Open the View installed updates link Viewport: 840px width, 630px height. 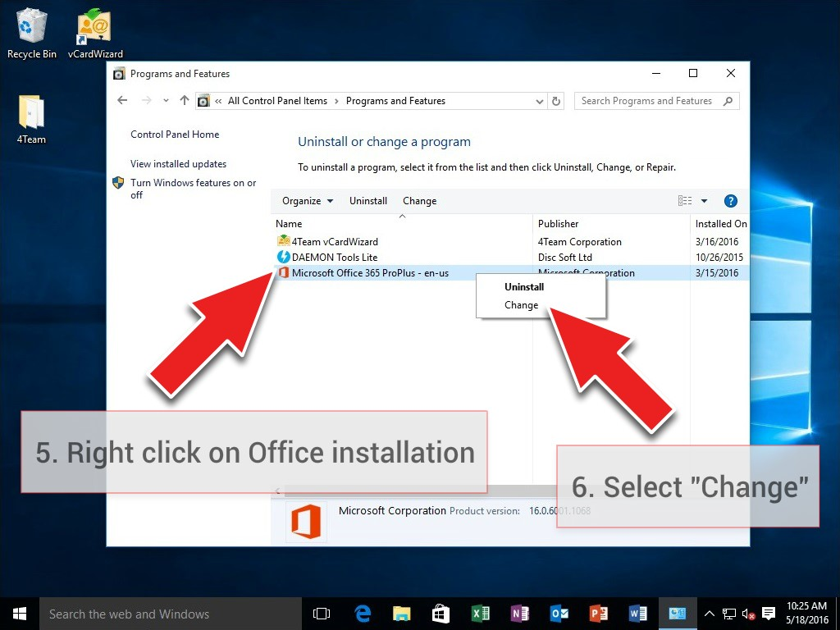pos(178,164)
